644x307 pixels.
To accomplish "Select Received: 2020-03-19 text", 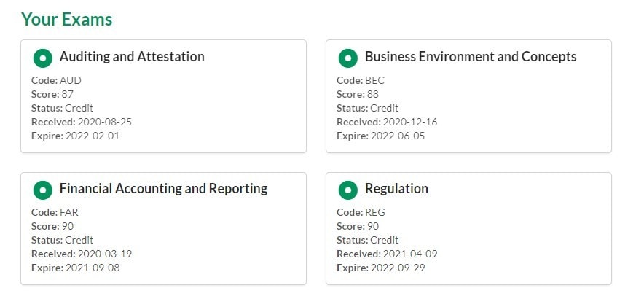I will [x=82, y=254].
